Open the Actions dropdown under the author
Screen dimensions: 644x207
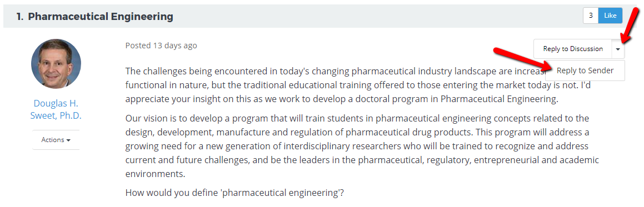tap(56, 140)
